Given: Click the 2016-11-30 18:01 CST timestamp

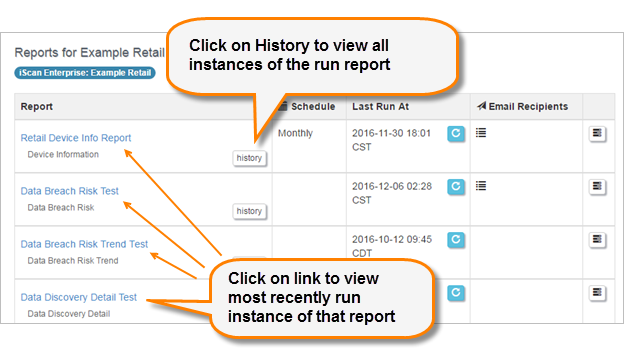Looking at the screenshot, I should click(391, 140).
